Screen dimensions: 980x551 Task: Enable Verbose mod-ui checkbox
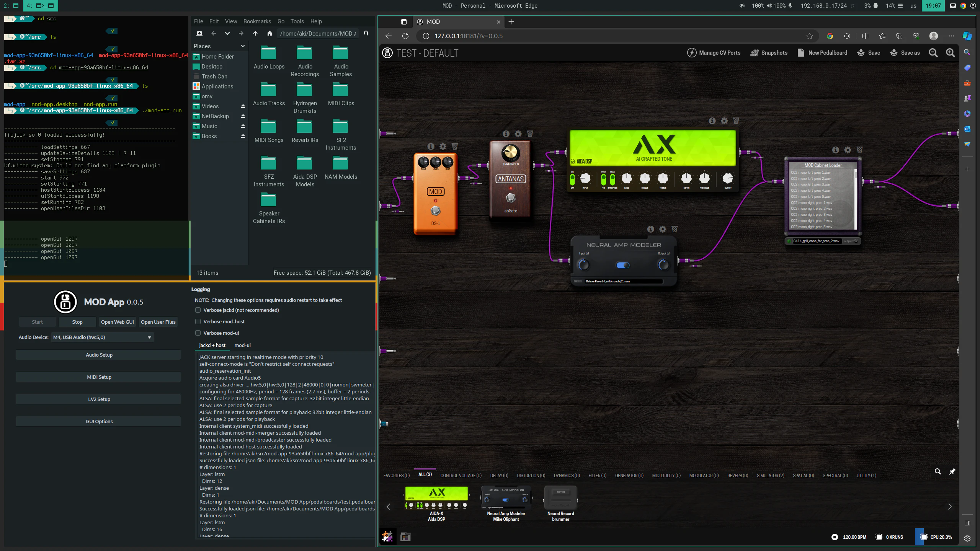(198, 333)
